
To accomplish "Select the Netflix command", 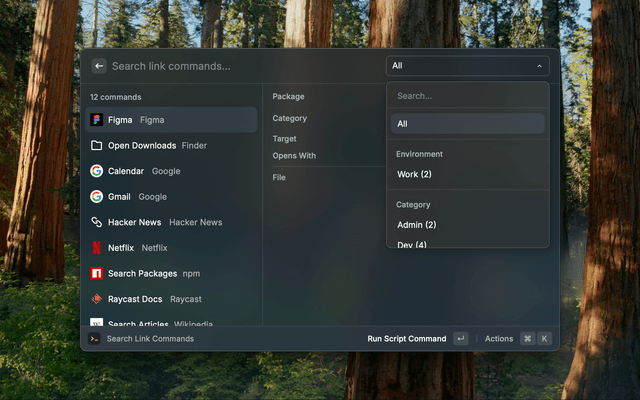I will click(171, 248).
